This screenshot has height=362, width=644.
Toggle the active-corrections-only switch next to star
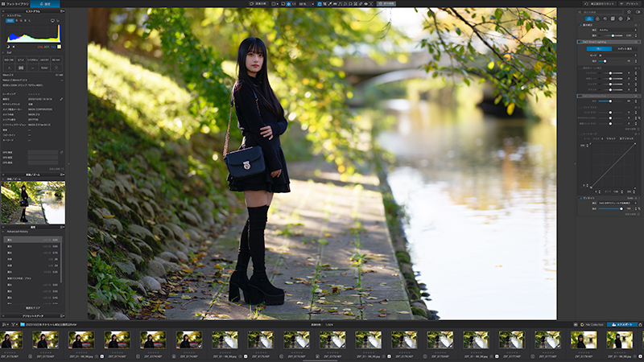click(x=638, y=12)
